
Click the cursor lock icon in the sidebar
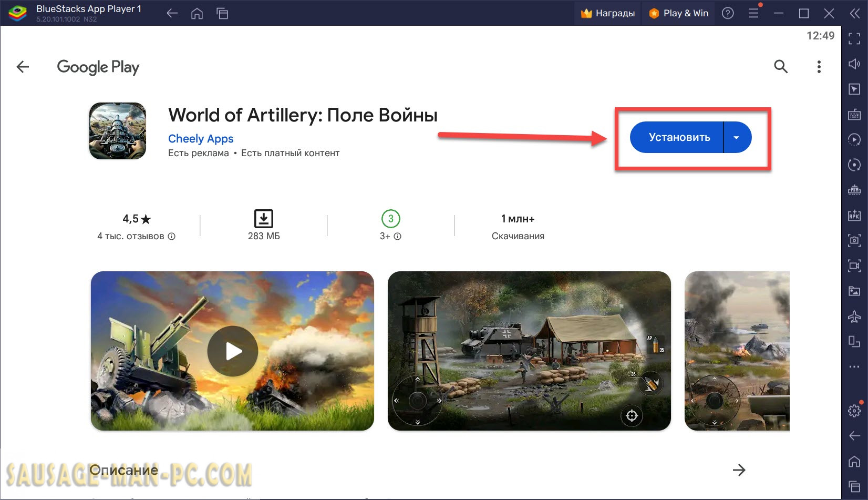pyautogui.click(x=854, y=89)
